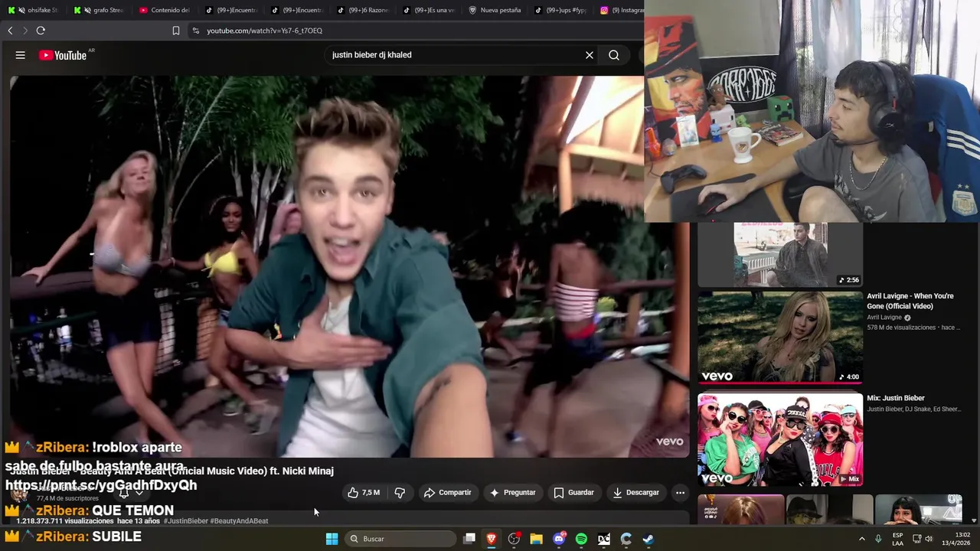The image size is (980, 551).
Task: Open the Mix: Justin Bieber title link
Action: coord(895,398)
